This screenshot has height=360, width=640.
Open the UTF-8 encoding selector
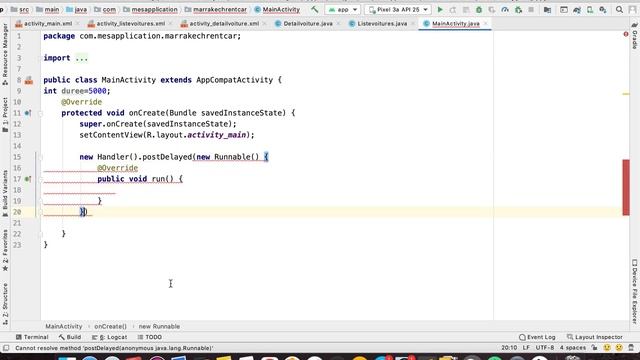(544, 348)
